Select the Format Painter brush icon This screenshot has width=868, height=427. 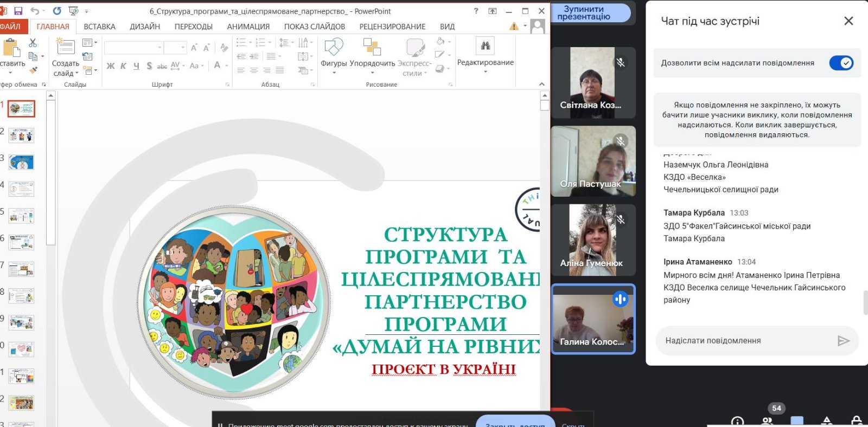click(33, 70)
